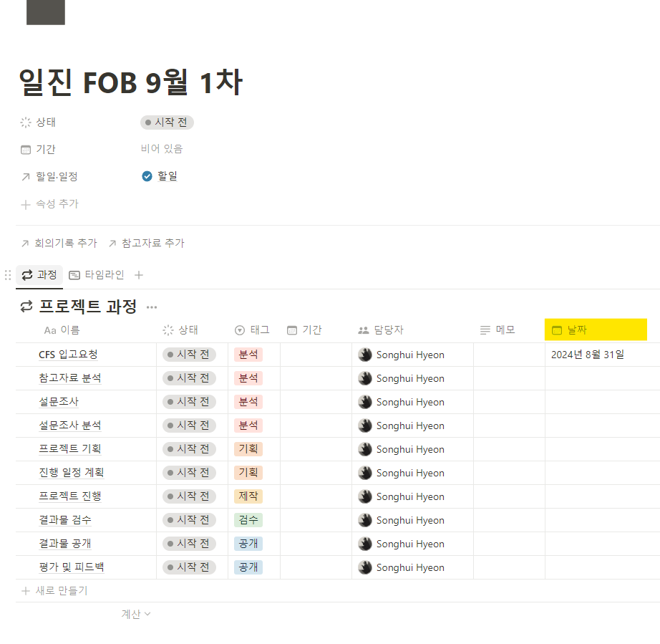660x644 pixels.
Task: Switch to the 과정 view tab
Action: click(x=39, y=275)
